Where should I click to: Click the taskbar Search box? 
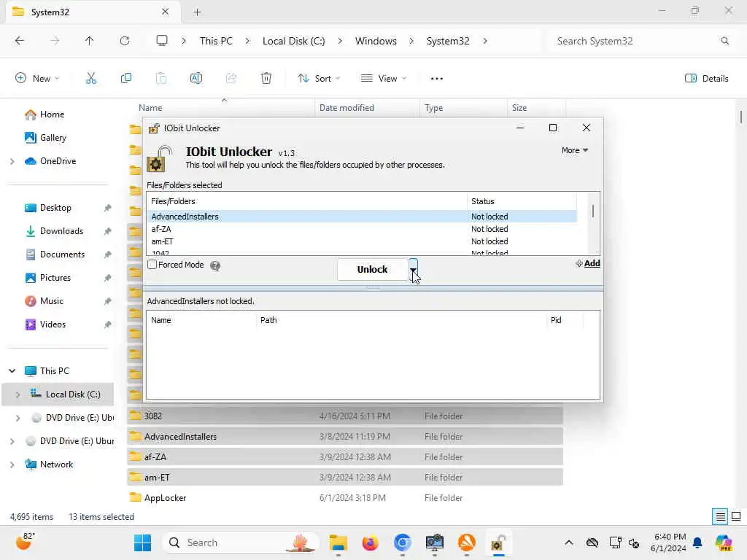coord(241,542)
